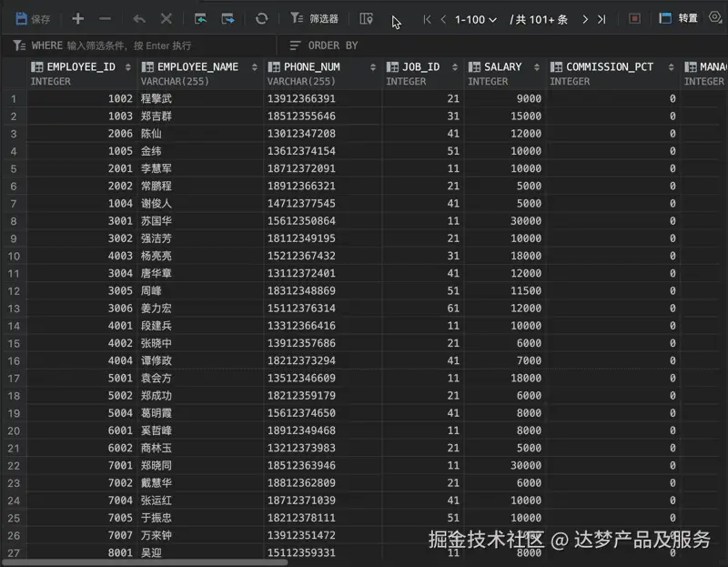
Task: Go to previous page arrow
Action: tap(443, 19)
